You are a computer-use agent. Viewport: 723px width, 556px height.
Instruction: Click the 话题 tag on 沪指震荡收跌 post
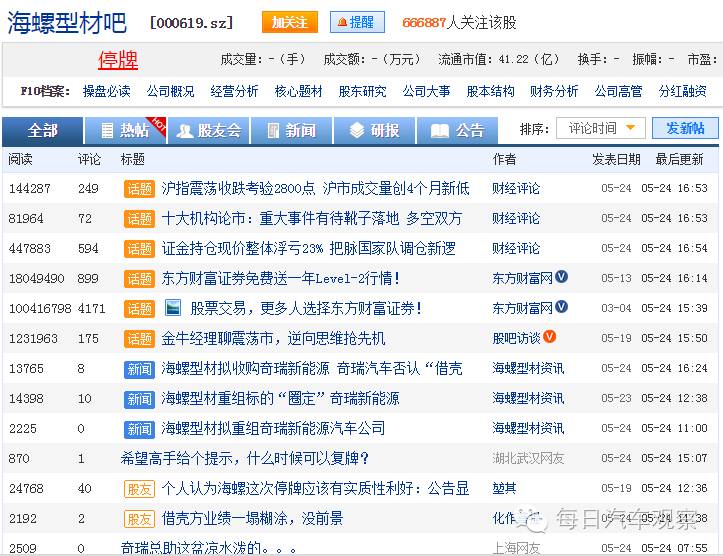[139, 189]
